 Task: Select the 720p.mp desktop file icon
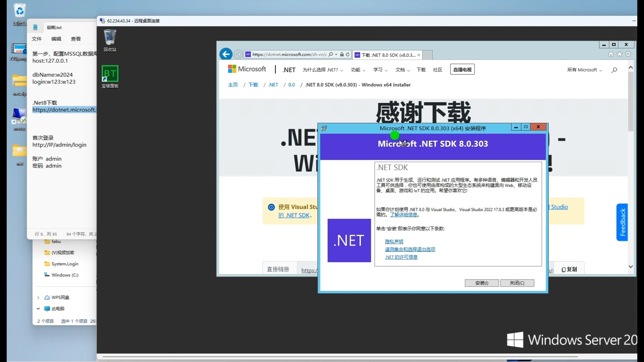tap(19, 52)
